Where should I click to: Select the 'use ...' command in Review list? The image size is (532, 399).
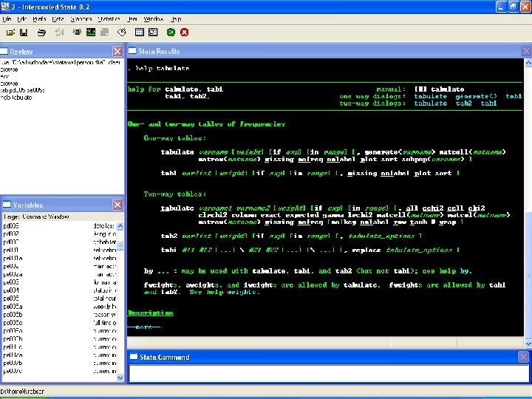pyautogui.click(x=61, y=62)
